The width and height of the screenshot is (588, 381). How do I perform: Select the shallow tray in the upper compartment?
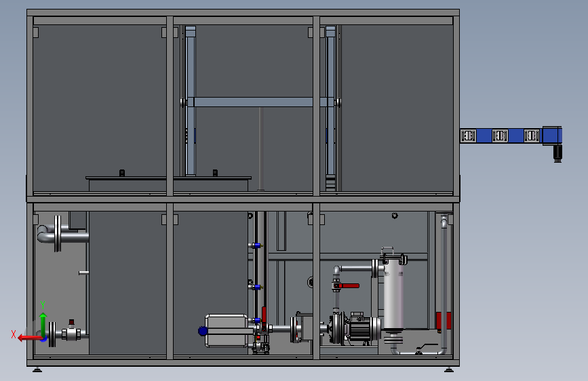pyautogui.click(x=168, y=184)
